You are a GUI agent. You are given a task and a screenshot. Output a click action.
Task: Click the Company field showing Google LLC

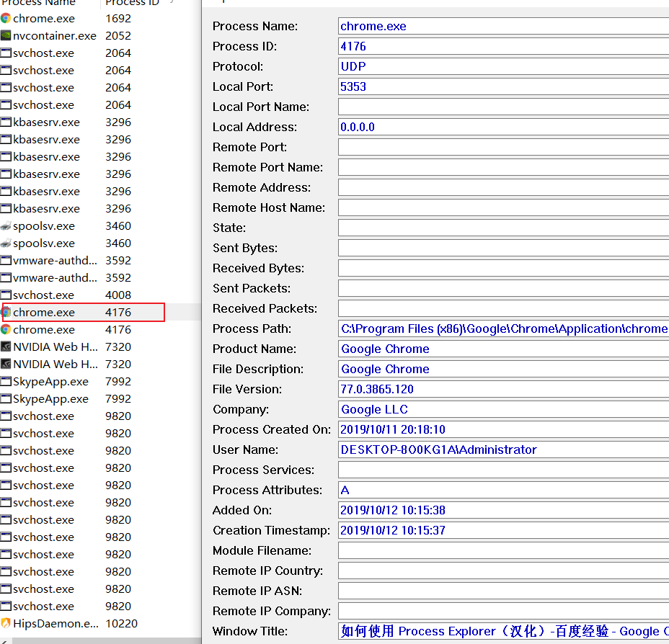point(503,410)
